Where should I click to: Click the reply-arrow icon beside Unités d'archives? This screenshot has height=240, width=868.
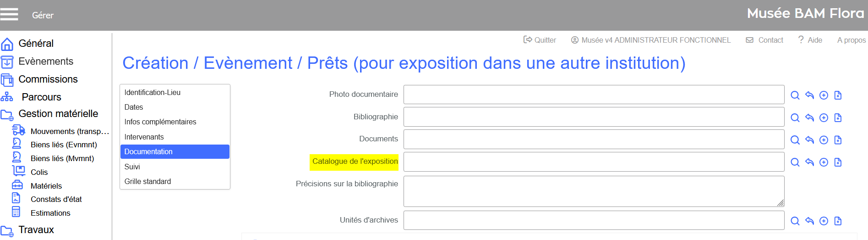point(809,221)
